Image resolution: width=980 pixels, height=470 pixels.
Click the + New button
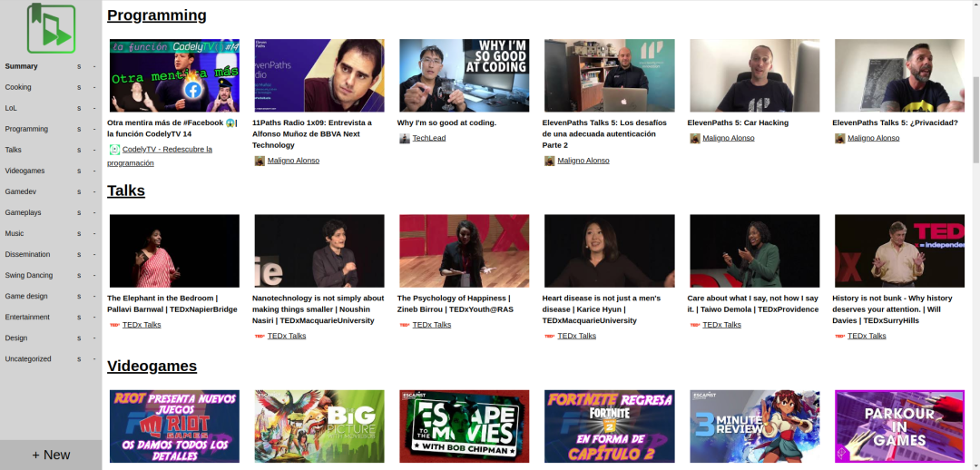51,455
